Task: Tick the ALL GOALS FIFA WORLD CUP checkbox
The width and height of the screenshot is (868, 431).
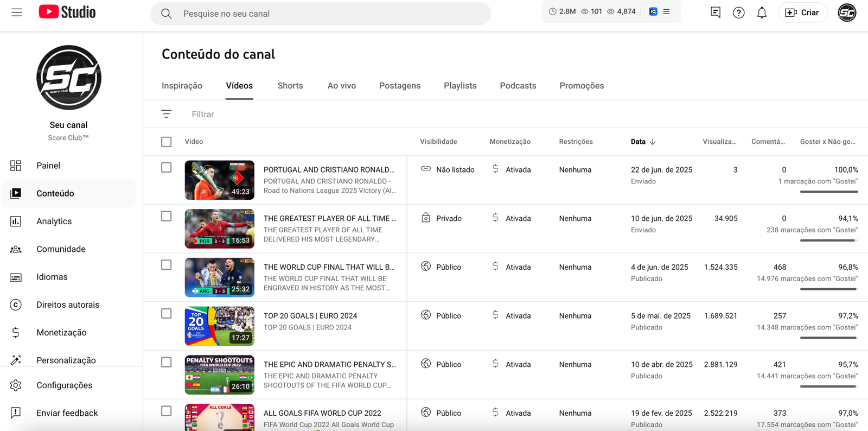Action: click(167, 411)
